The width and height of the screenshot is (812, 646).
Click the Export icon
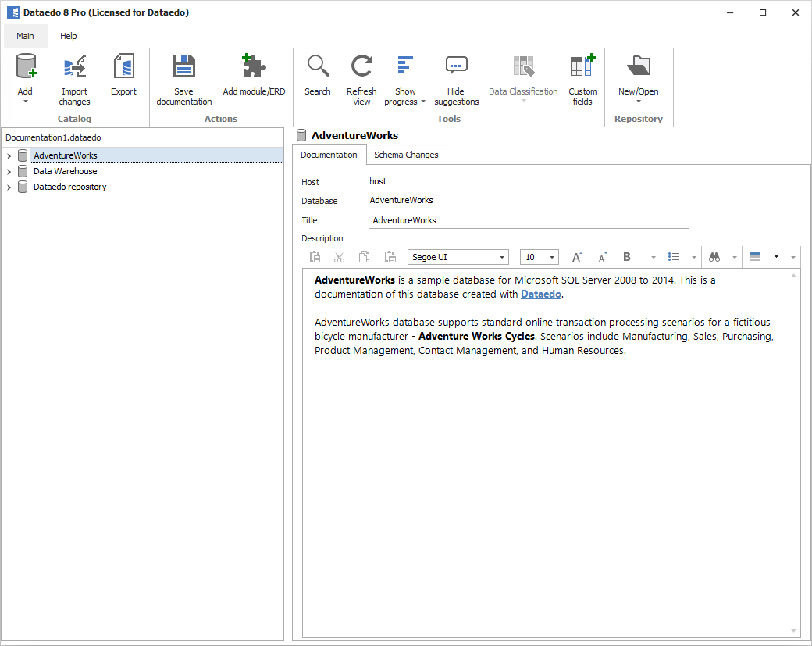123,68
